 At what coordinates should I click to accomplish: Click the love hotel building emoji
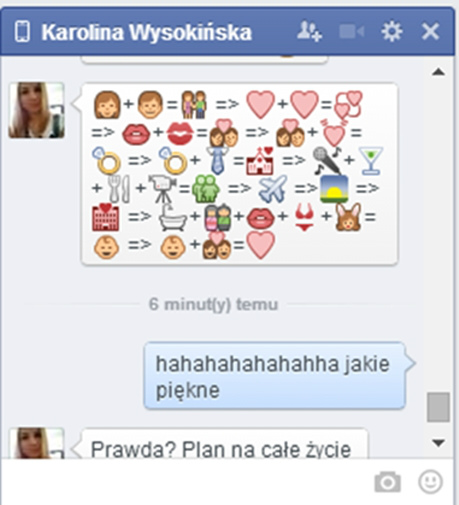click(105, 217)
